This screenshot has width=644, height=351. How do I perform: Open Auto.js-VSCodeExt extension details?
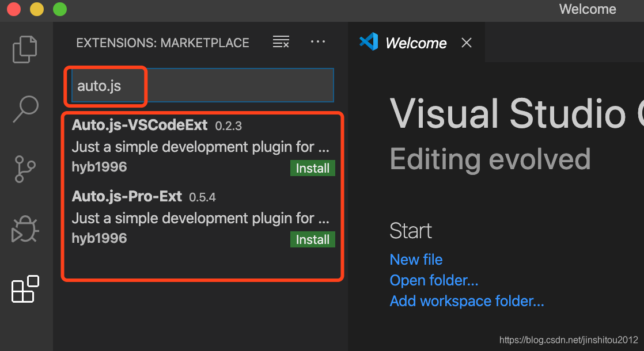[139, 125]
